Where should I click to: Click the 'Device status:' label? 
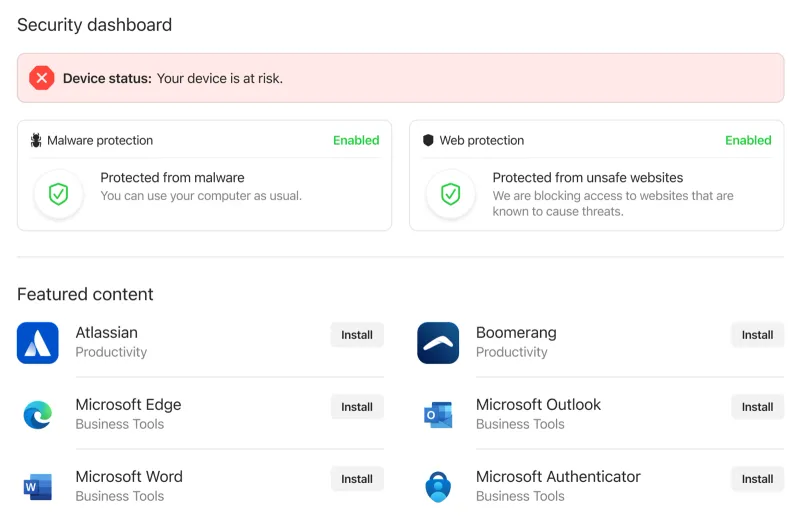click(x=107, y=79)
